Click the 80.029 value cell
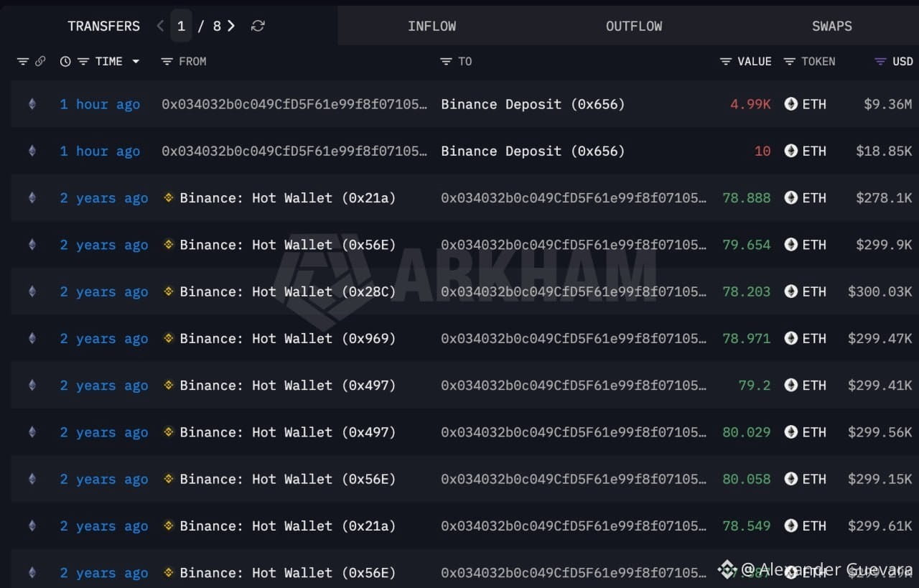This screenshot has height=588, width=919. pos(747,432)
